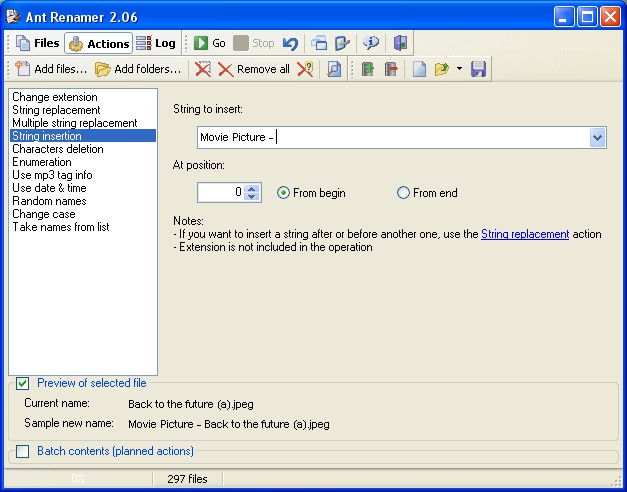Increase position value with up spinner arrow
This screenshot has height=492, width=627.
coord(252,189)
